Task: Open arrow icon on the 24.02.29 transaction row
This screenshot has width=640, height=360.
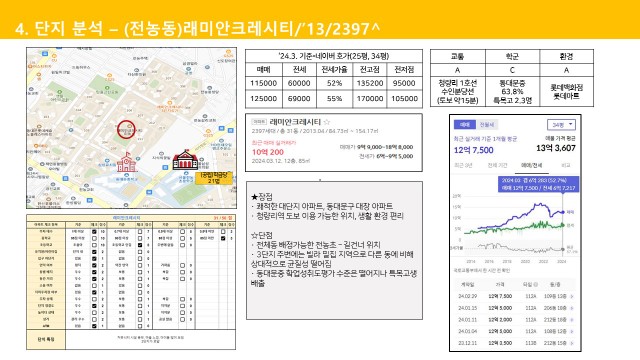Action: pyautogui.click(x=572, y=296)
